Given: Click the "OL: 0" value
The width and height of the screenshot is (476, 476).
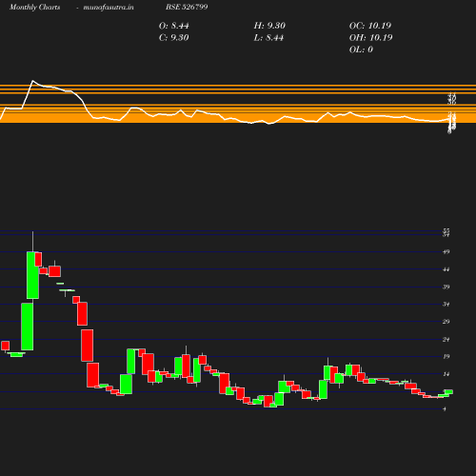Looking at the screenshot, I should [x=361, y=50].
